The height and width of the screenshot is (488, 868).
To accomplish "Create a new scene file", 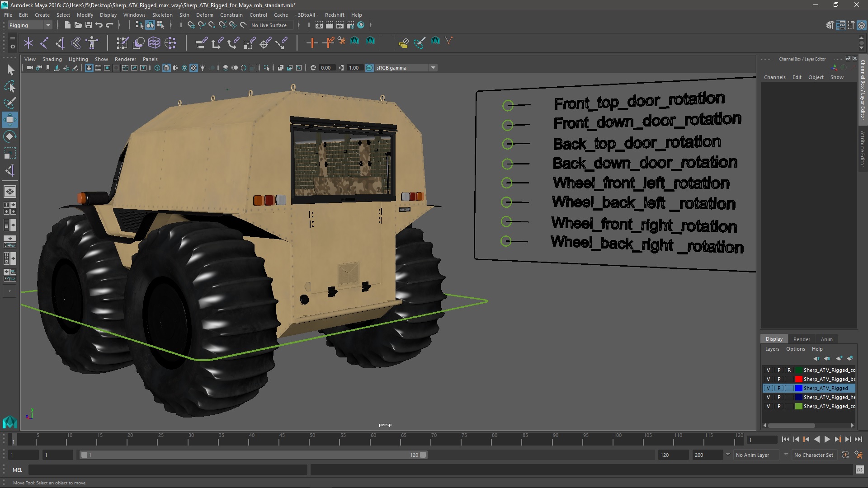I will click(68, 25).
